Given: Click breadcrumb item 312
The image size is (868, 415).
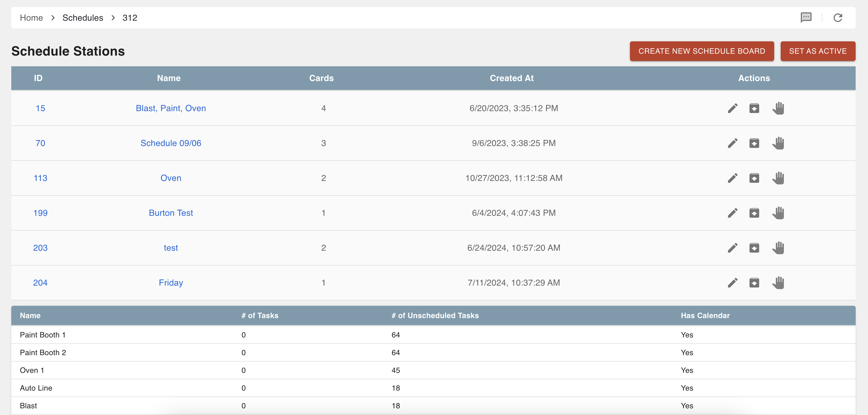Looking at the screenshot, I should point(130,18).
